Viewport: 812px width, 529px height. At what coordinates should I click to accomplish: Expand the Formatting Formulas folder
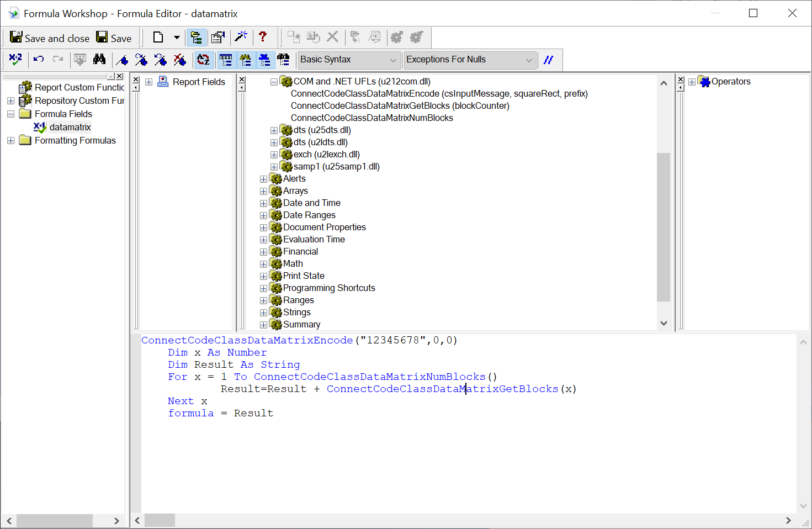pyautogui.click(x=10, y=141)
